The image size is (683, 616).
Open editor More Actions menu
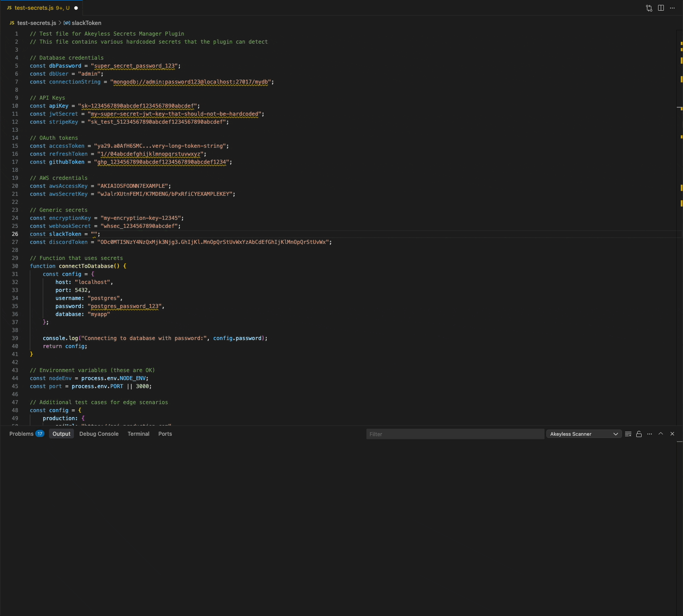(x=672, y=8)
